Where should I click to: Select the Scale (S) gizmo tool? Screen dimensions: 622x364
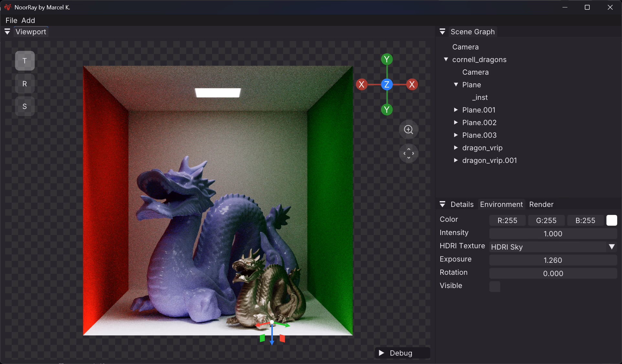pyautogui.click(x=25, y=106)
